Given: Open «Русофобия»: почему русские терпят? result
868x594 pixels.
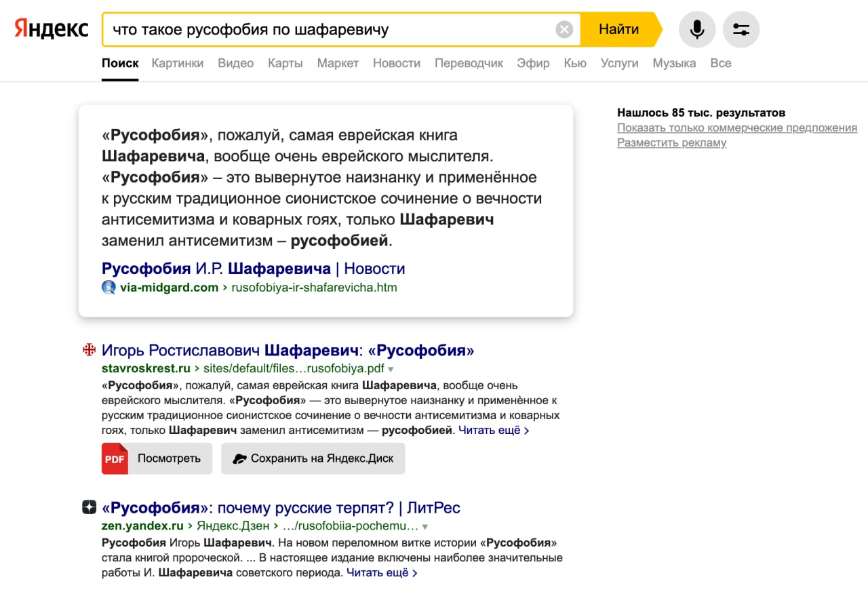Looking at the screenshot, I should click(x=281, y=508).
